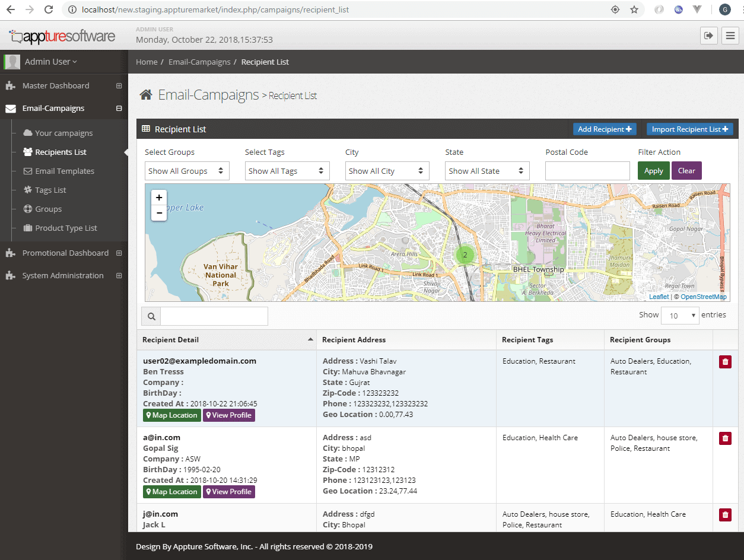Click the Import Recipient List button
Screen dimensions: 744x560
click(x=690, y=129)
